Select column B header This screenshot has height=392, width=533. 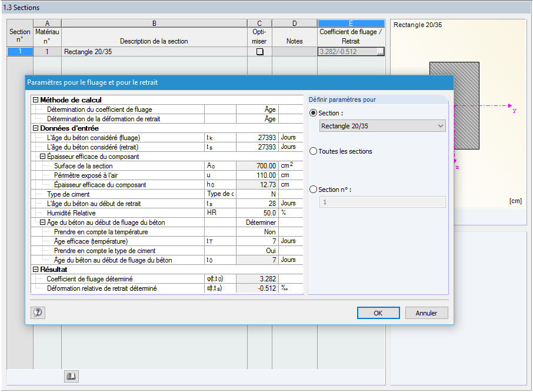coord(154,24)
